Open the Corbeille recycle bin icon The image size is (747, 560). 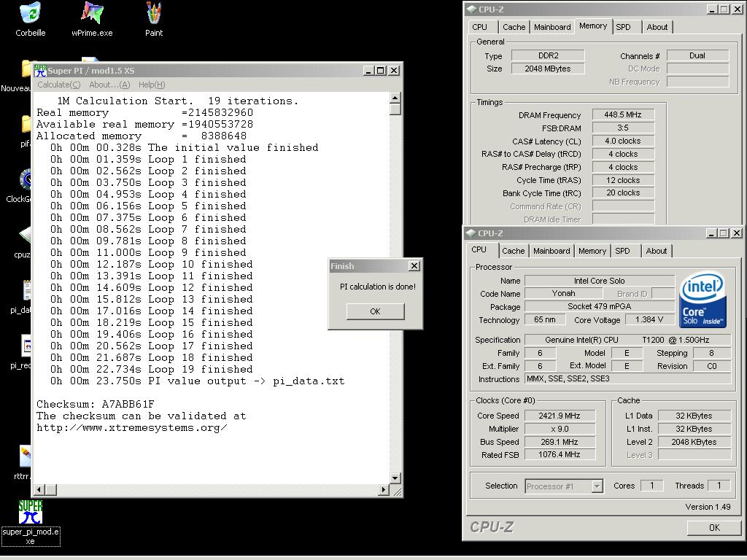[31, 19]
